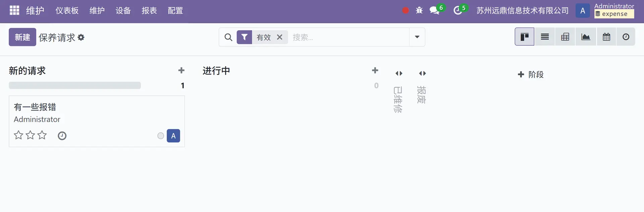Open the 配置 menu
The height and width of the screenshot is (212, 644).
point(175,10)
